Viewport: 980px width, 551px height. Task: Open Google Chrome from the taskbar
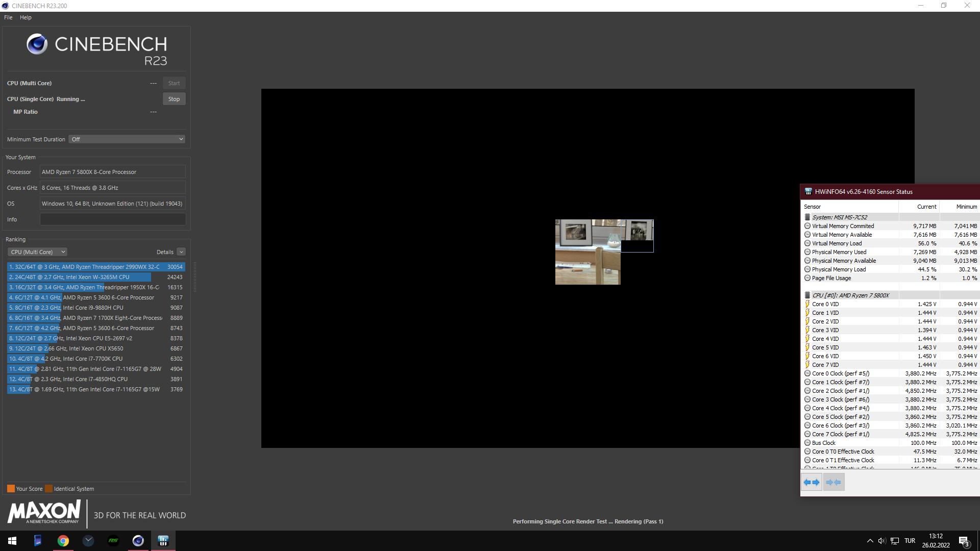(63, 541)
